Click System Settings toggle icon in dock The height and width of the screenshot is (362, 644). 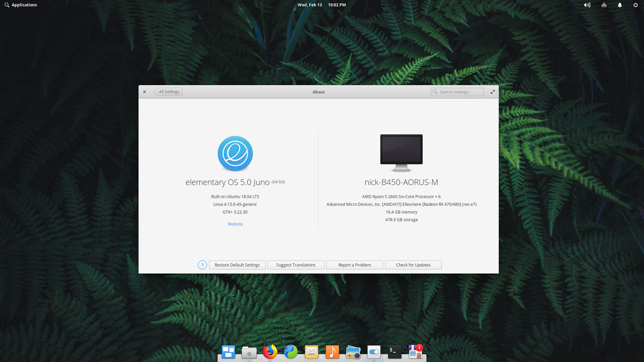click(x=374, y=352)
